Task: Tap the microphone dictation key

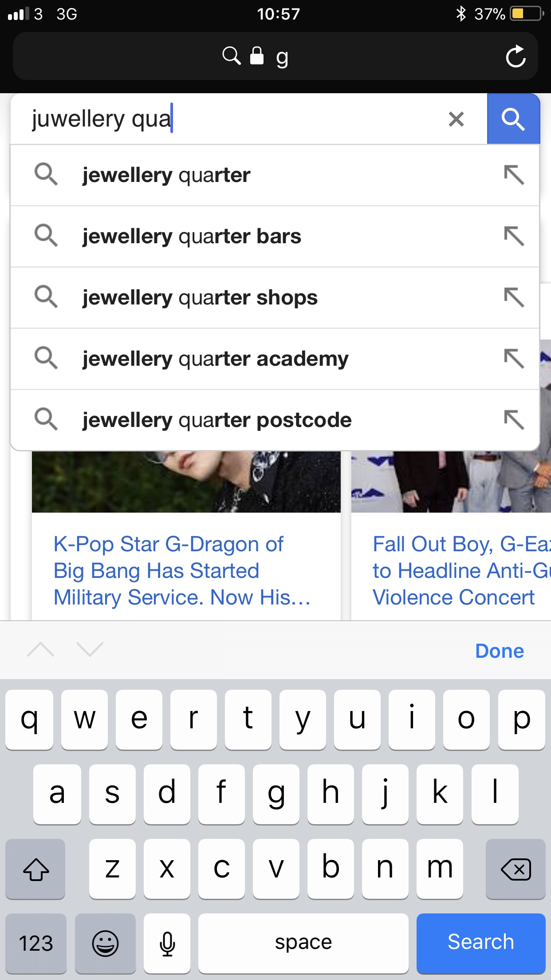Action: click(167, 943)
